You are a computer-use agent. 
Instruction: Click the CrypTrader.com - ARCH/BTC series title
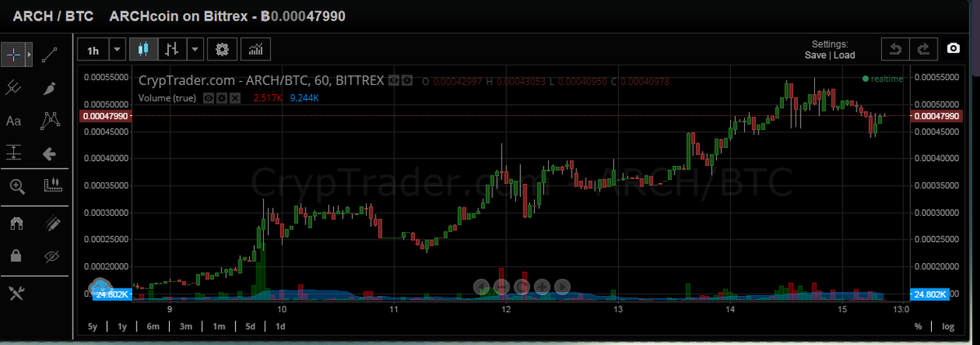click(x=261, y=81)
